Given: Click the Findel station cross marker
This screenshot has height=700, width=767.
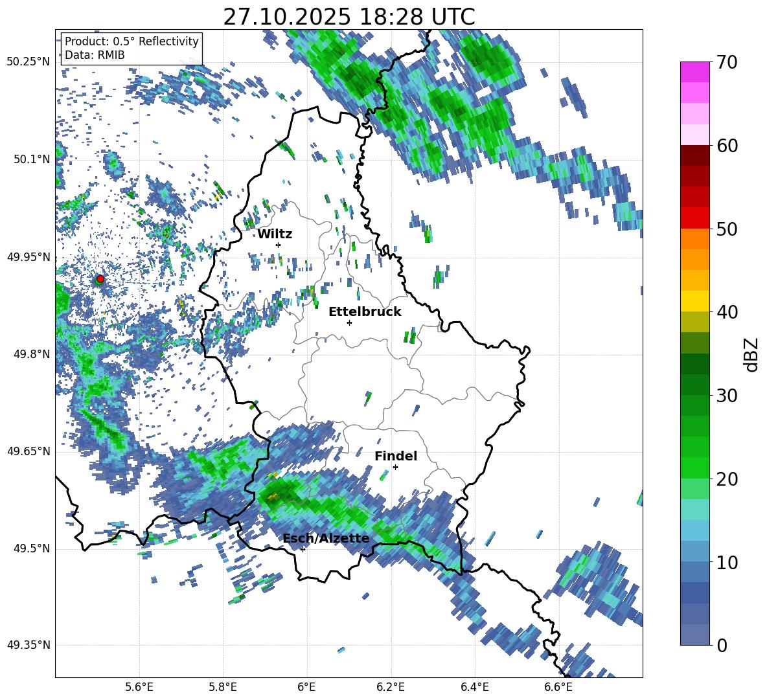Looking at the screenshot, I should click(395, 468).
